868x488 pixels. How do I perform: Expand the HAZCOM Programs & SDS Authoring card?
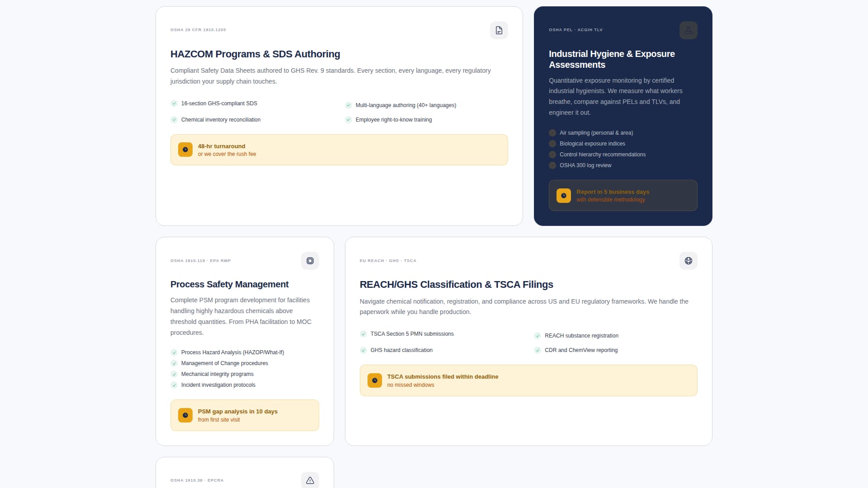click(339, 116)
